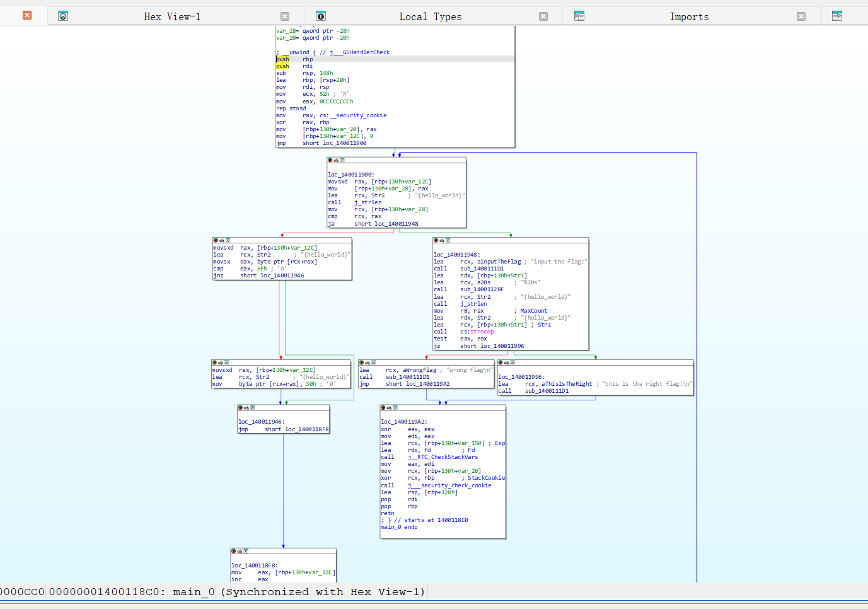Click group nodes icon on loc_140011996 block
Viewport: 868px width, 609px height.
click(512, 362)
